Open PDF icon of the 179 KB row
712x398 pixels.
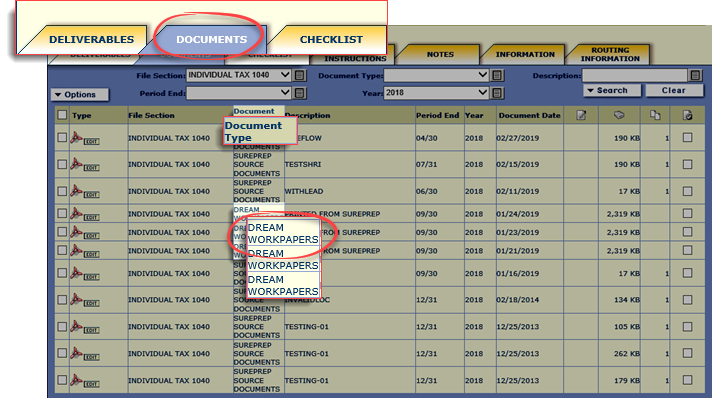[76, 380]
